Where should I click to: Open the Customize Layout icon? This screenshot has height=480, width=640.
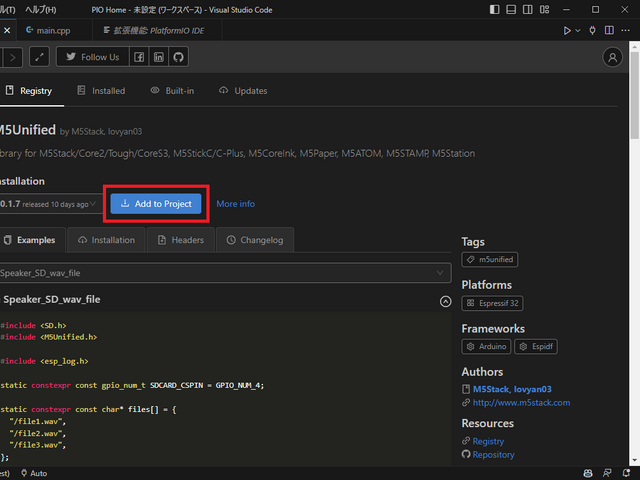(544, 9)
